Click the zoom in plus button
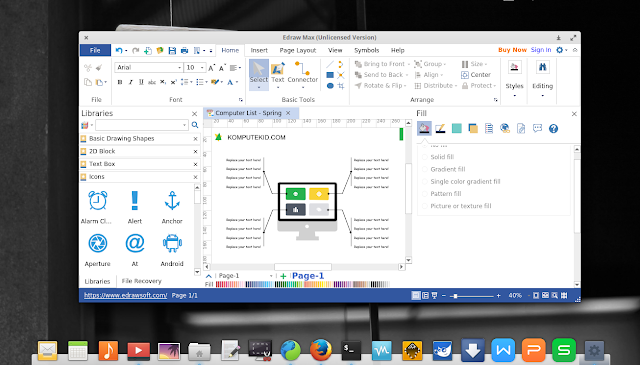Viewport: 640px width, 365px height. (498, 296)
